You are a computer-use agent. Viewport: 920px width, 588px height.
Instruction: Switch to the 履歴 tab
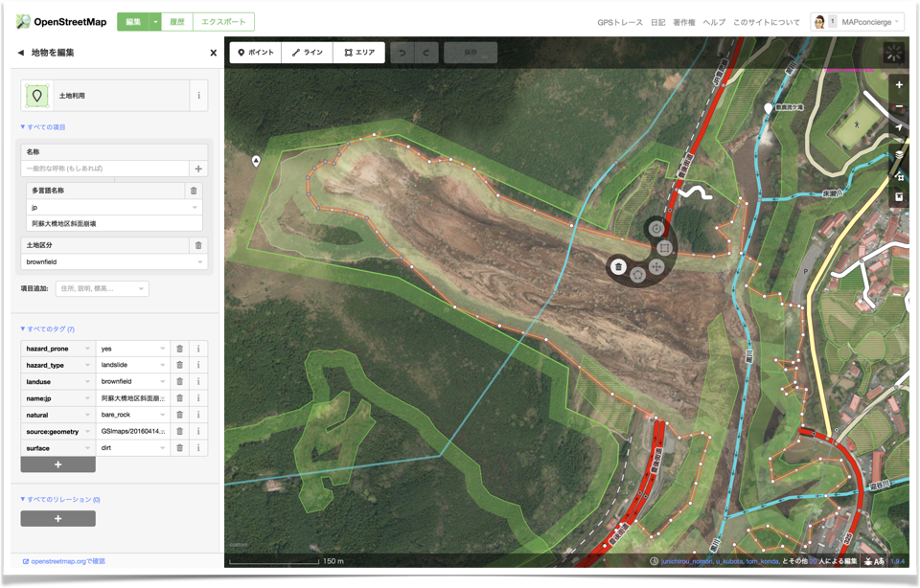[x=175, y=22]
